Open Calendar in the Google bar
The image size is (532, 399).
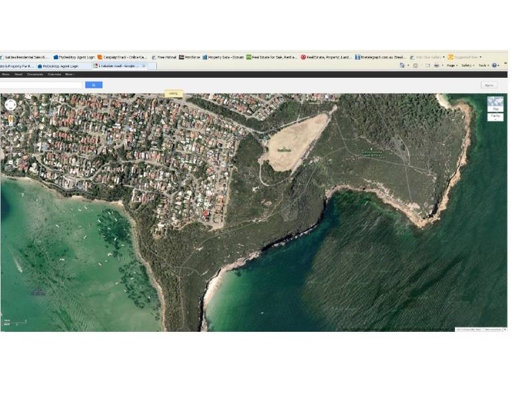tap(54, 74)
